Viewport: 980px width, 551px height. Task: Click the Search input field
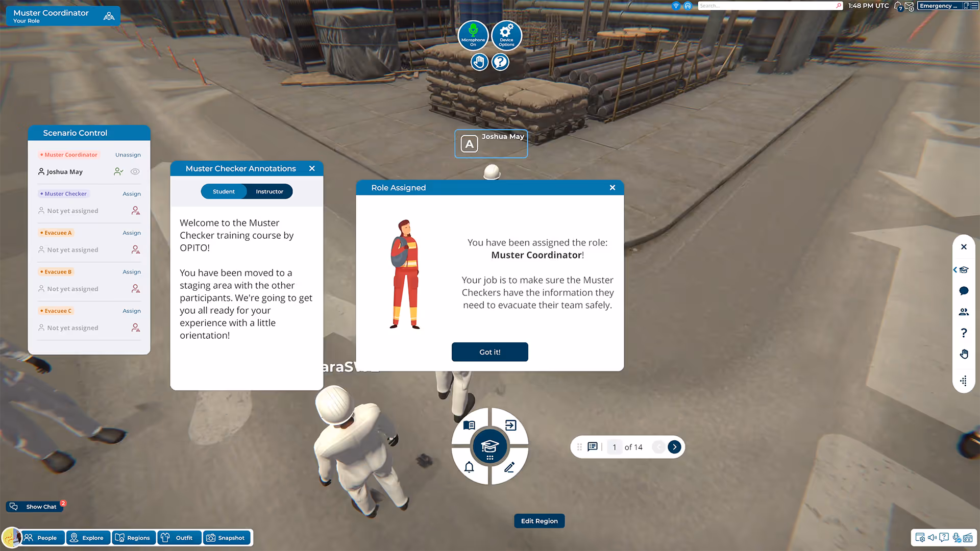point(766,6)
